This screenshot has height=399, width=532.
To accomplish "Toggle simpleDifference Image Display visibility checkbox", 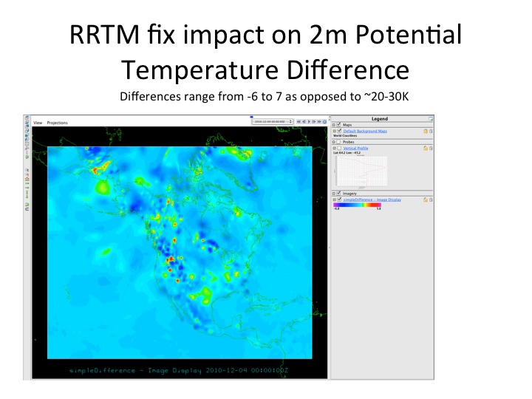I will click(339, 199).
